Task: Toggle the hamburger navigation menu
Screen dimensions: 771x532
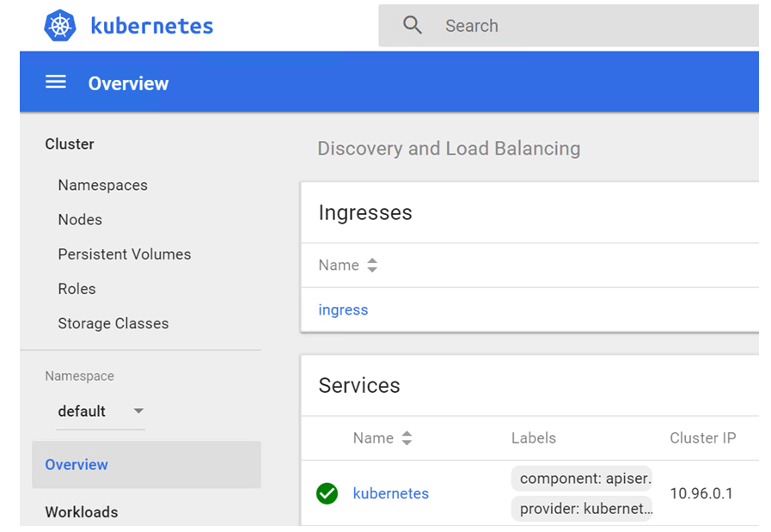Action: pos(56,83)
